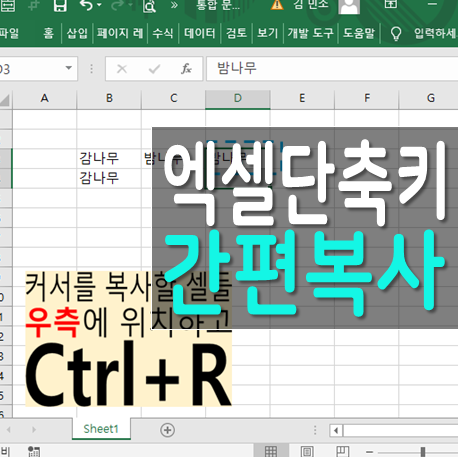Screen dimensions: 459x457
Task: Open the 파일 menu tab
Action: (9, 33)
